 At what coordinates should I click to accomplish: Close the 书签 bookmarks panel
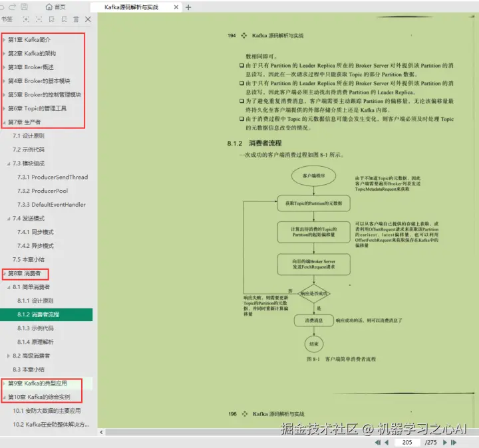(x=88, y=19)
